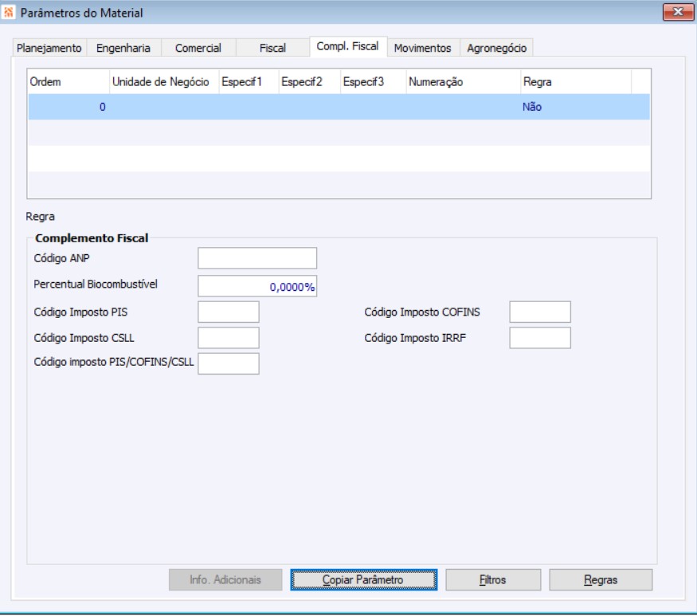Open the Engenharia tab
This screenshot has width=697, height=616.
point(123,48)
